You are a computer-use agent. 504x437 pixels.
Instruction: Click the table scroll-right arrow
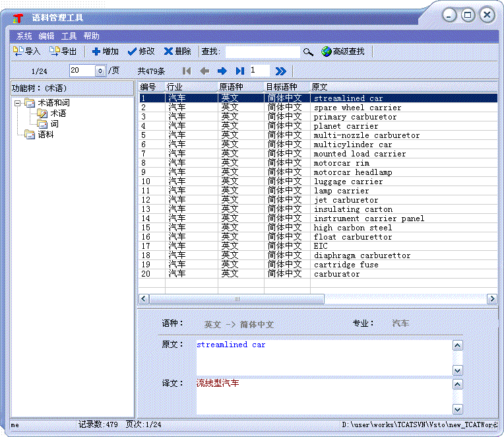[491, 299]
